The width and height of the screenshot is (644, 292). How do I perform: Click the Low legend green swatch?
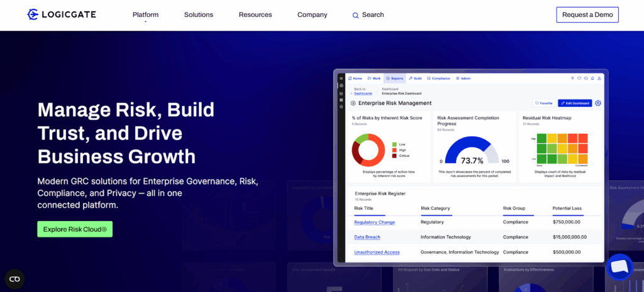[x=394, y=144]
